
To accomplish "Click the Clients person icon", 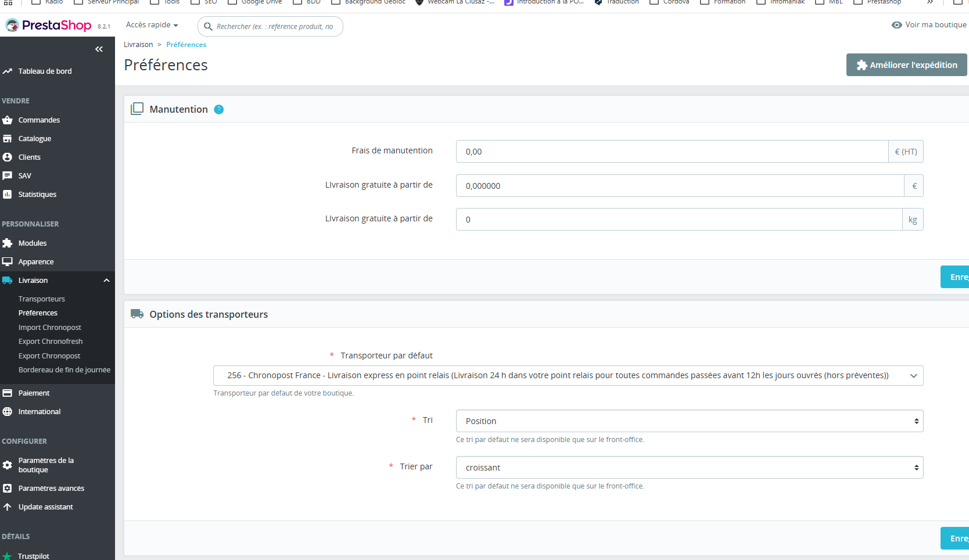I will pyautogui.click(x=7, y=157).
